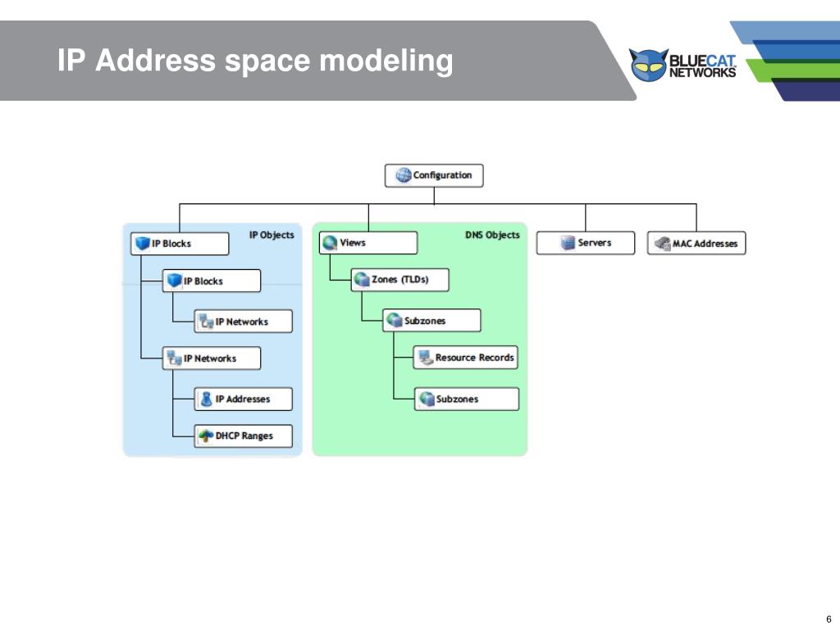Select the 'DHCP Ranges' node text

(x=244, y=436)
